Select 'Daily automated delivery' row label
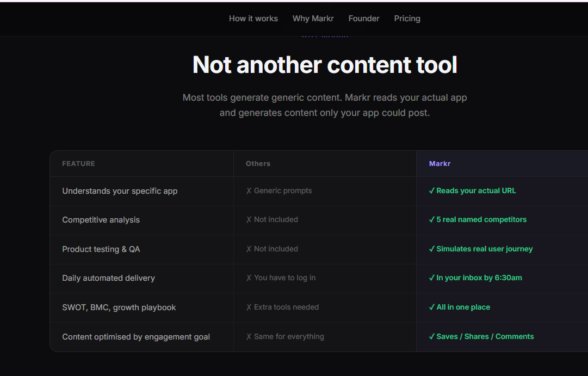This screenshot has height=376, width=588. [x=108, y=278]
